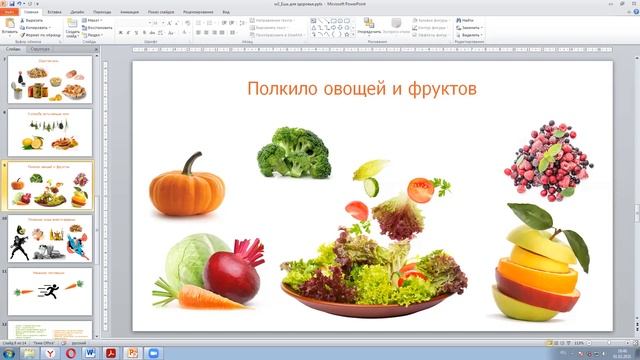
Task: Switch to Review (Рецензирование) ribbon tab
Action: (x=198, y=12)
